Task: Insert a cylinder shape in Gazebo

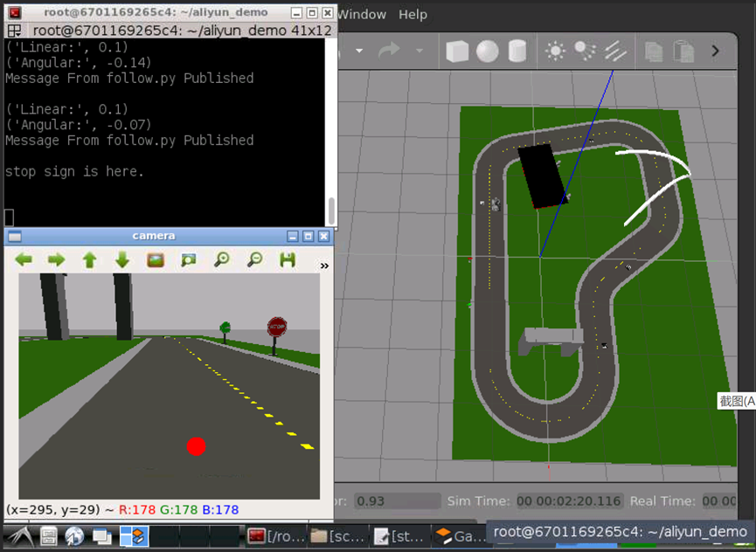Action: coord(517,51)
